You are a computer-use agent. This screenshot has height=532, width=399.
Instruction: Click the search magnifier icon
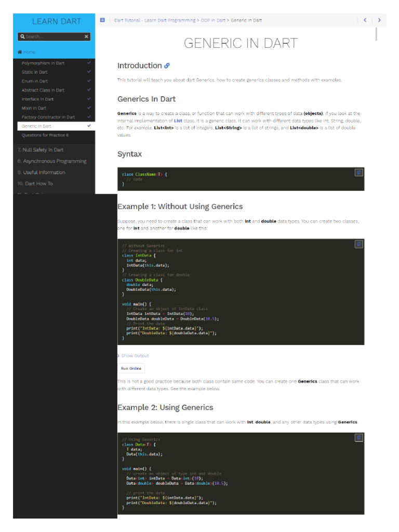click(22, 36)
